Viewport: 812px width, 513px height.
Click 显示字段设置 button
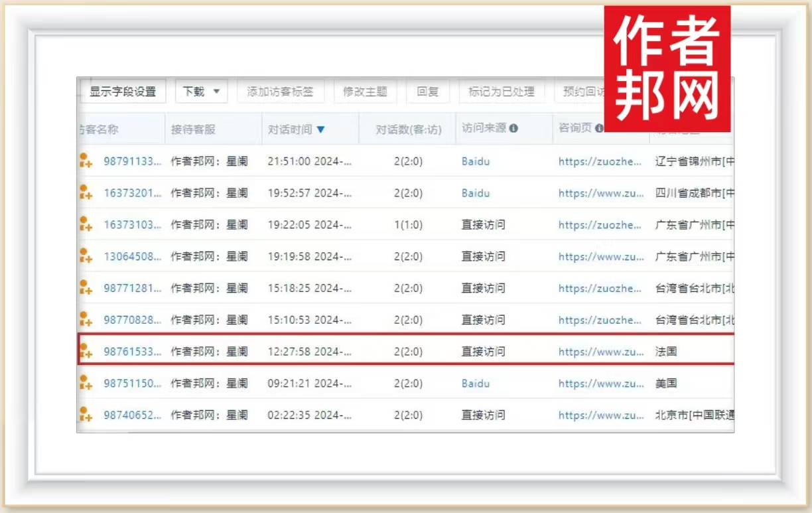[123, 92]
